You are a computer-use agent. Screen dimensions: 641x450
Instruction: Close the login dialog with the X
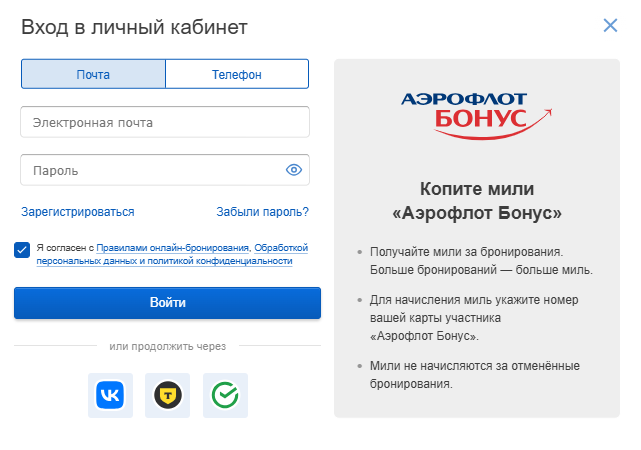[x=610, y=25]
